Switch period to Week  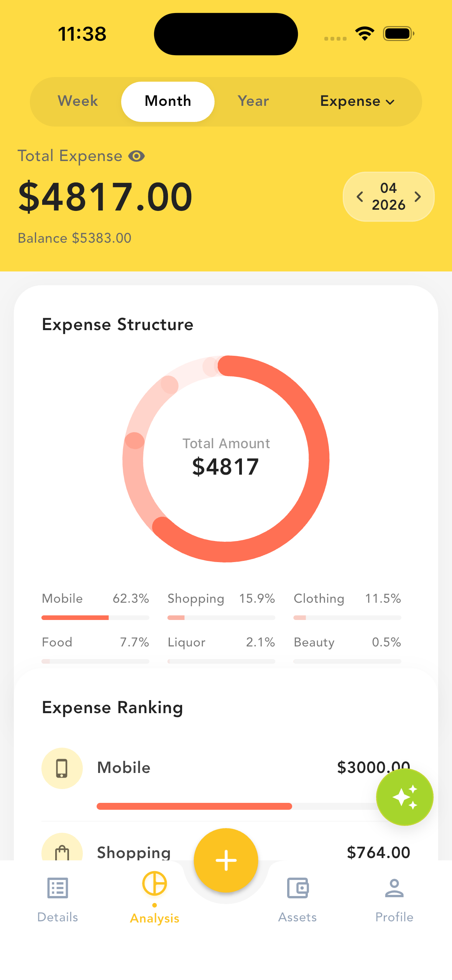(78, 101)
